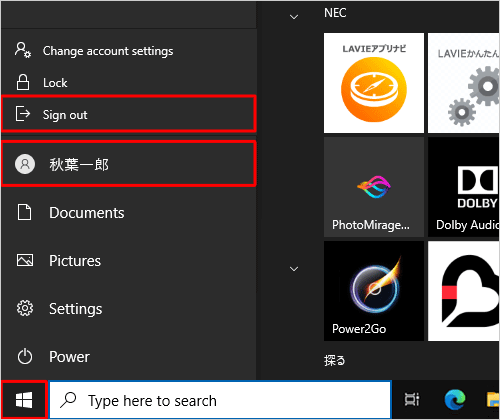This screenshot has width=500, height=420.
Task: Select Lock from account menu
Action: pyautogui.click(x=128, y=82)
